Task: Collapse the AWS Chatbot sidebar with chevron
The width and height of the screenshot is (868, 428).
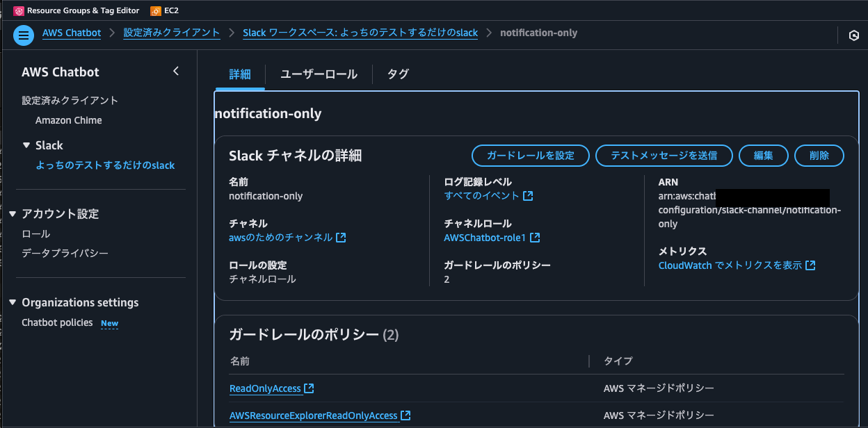Action: (176, 71)
